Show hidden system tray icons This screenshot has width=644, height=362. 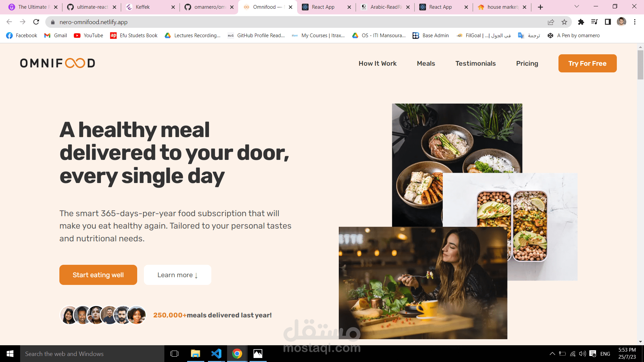click(552, 354)
